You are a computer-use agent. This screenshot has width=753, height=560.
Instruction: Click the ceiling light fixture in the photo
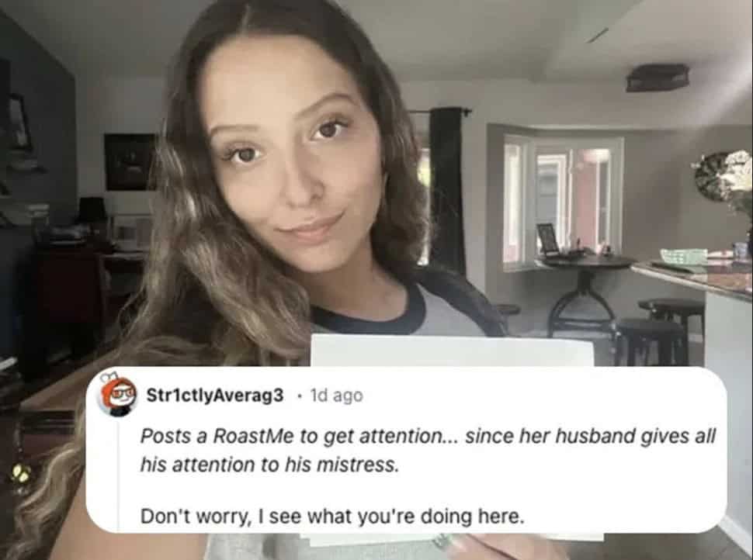click(x=658, y=78)
